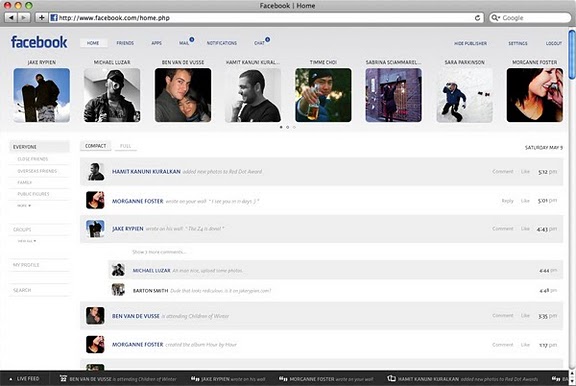This screenshot has width=576, height=386.
Task: Reload the page with the refresh icon
Action: [x=477, y=18]
